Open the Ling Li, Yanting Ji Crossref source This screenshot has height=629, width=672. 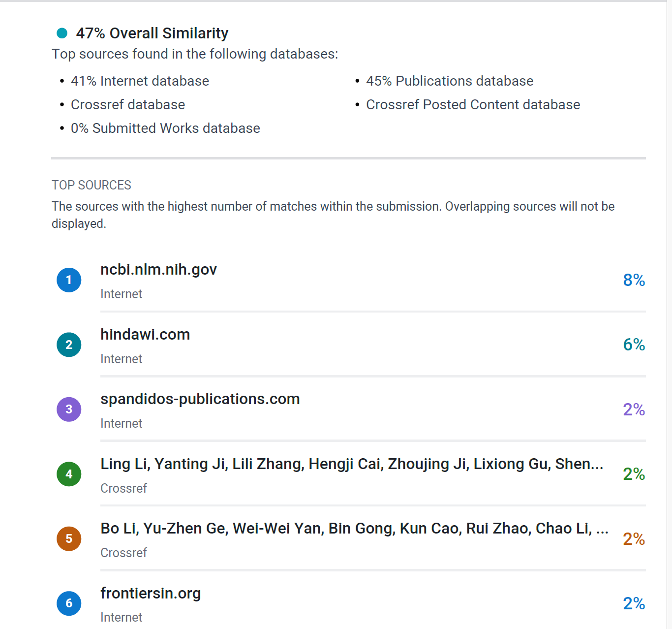click(x=352, y=464)
